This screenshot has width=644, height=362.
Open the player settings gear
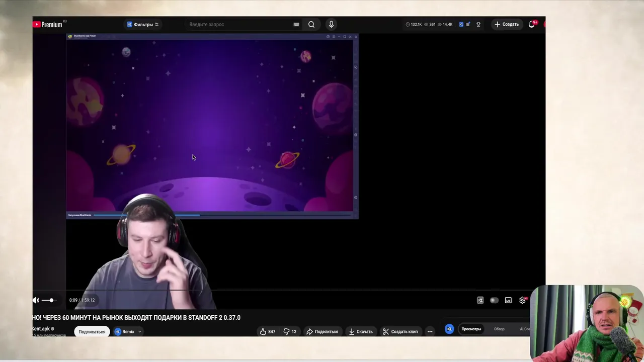pos(523,300)
